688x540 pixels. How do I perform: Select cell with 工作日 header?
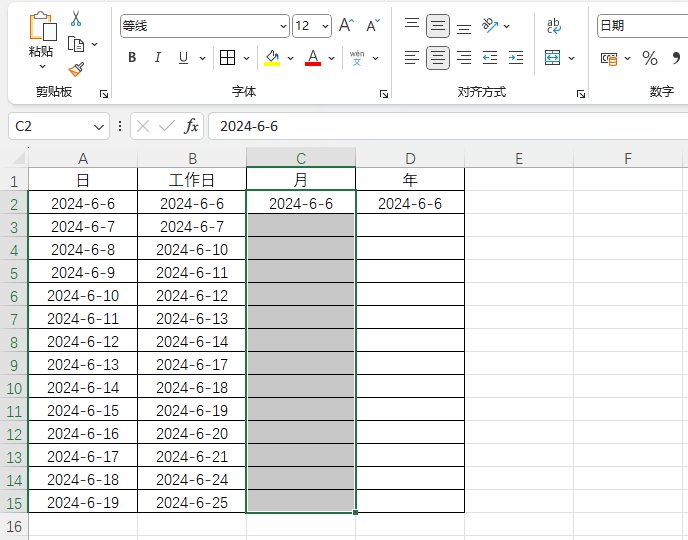point(192,179)
